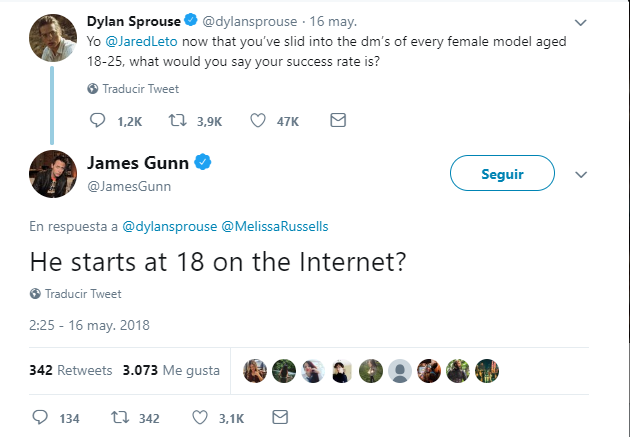Like James Gunn's tweet with heart
The height and width of the screenshot is (437, 630).
point(199,417)
